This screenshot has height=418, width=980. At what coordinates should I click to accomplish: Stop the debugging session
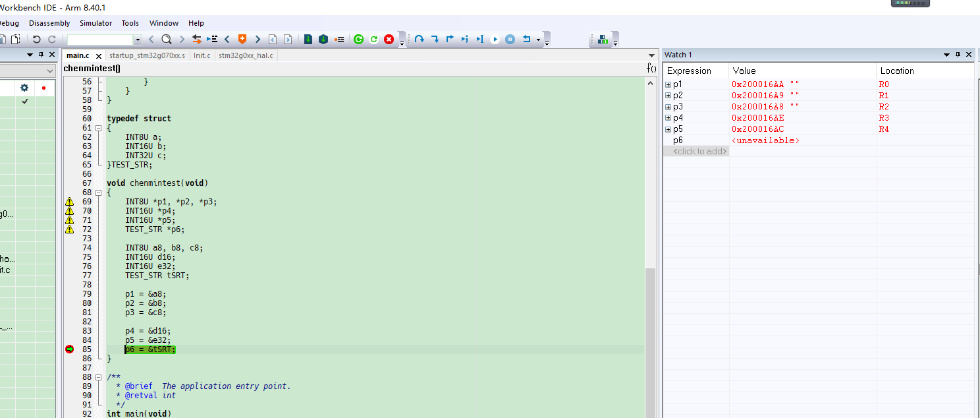click(389, 40)
